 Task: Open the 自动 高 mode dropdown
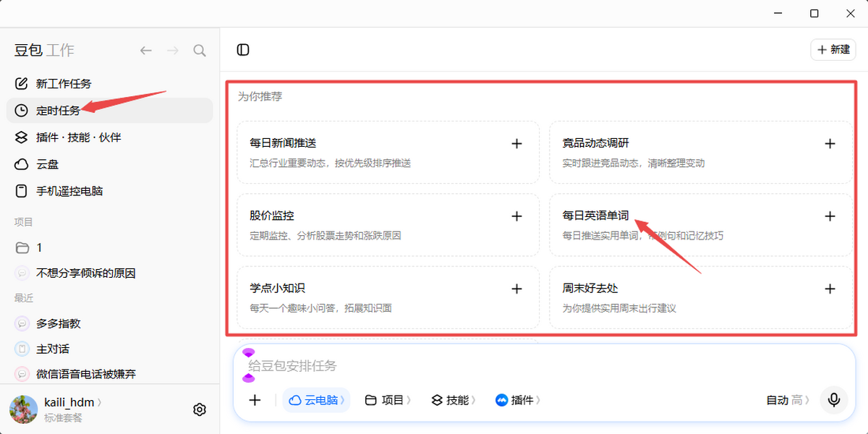(788, 400)
